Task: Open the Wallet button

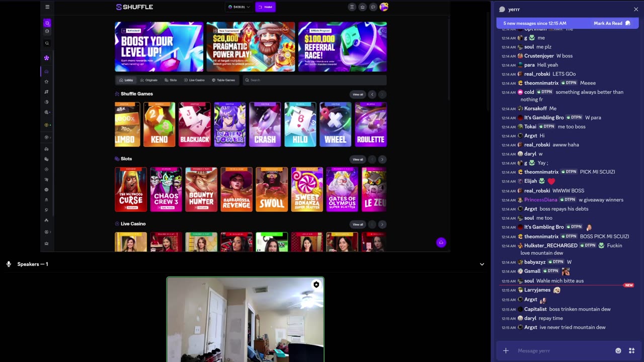Action: click(266, 7)
